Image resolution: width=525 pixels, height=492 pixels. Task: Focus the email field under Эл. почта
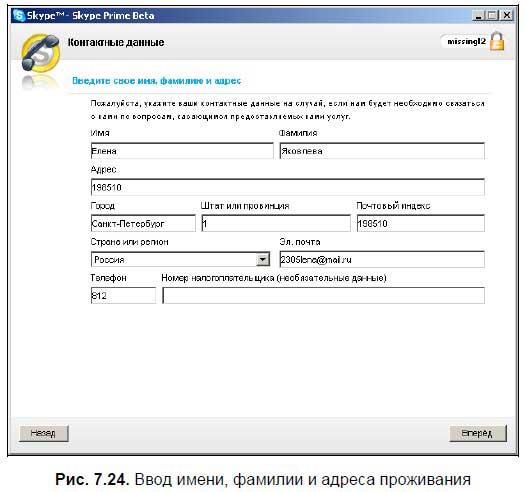382,260
